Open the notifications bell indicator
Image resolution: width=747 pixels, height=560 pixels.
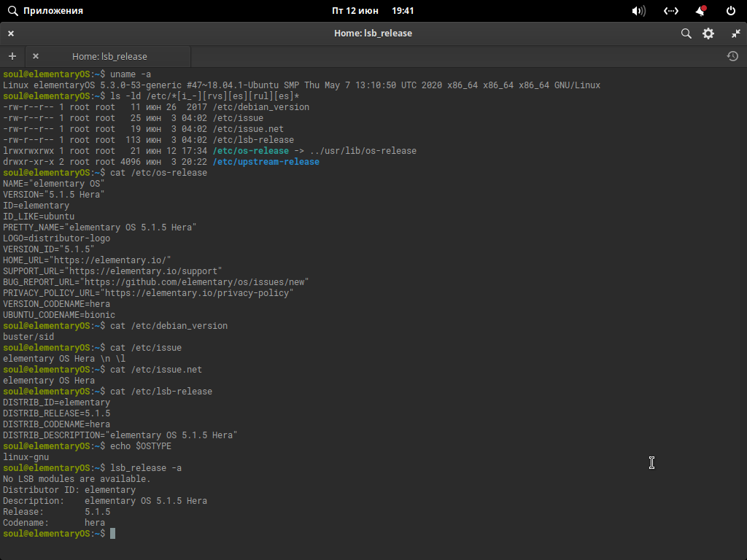point(701,10)
